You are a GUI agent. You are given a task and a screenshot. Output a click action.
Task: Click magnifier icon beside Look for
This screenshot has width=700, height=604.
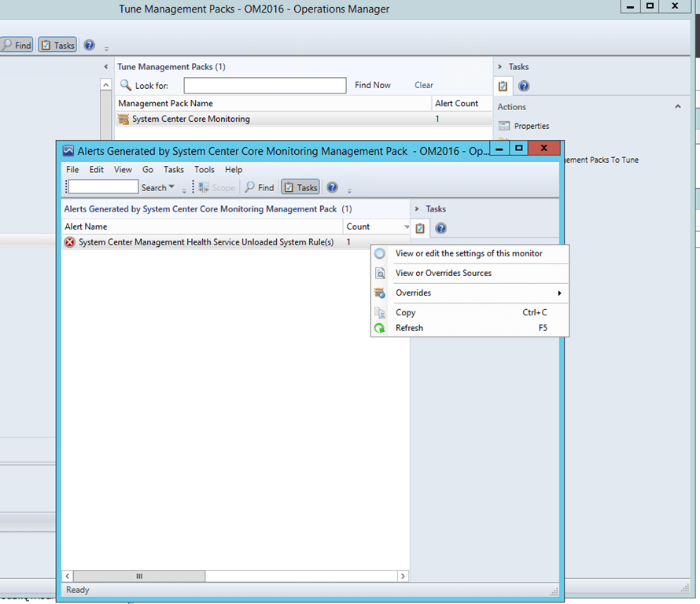pos(126,85)
